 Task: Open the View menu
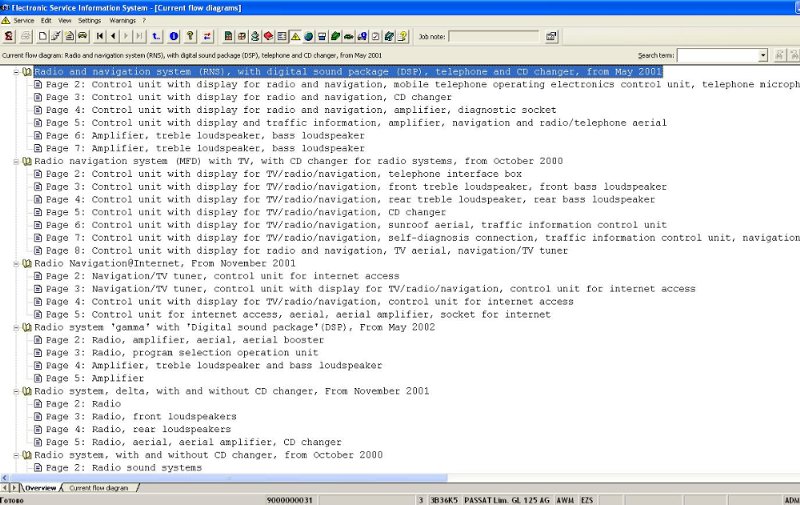click(x=65, y=20)
